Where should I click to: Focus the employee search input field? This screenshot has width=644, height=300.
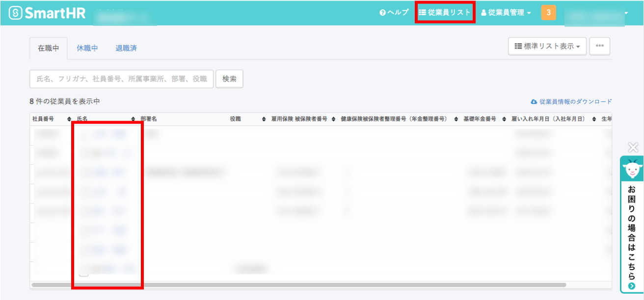point(122,78)
